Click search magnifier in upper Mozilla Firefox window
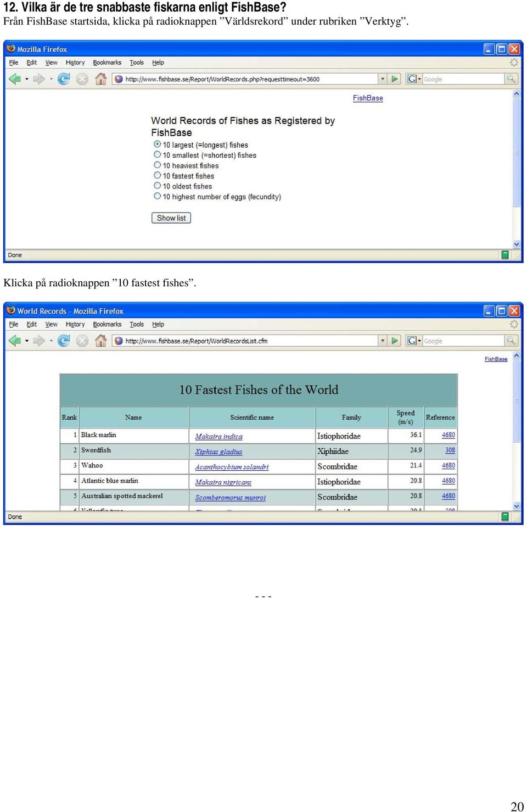This screenshot has width=527, height=812. click(511, 79)
